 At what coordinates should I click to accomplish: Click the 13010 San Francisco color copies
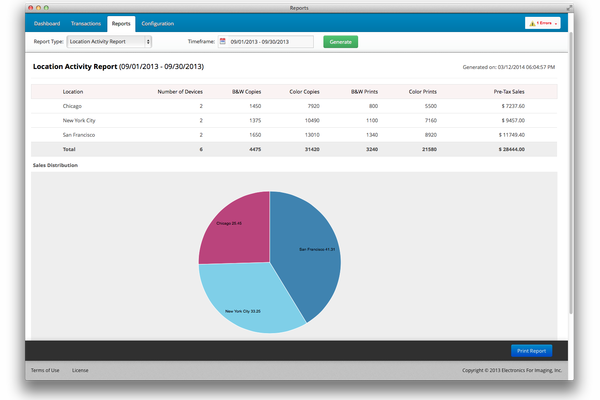tap(312, 135)
